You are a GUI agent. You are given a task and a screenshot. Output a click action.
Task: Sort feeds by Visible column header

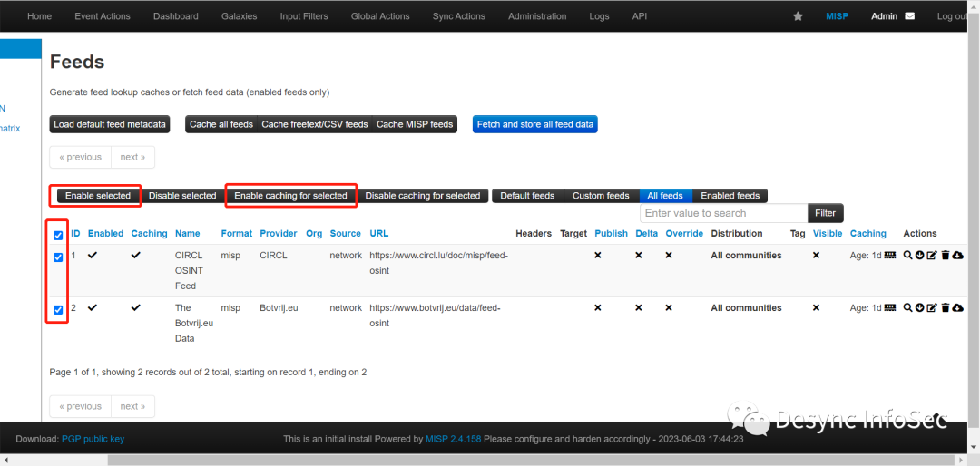(828, 233)
